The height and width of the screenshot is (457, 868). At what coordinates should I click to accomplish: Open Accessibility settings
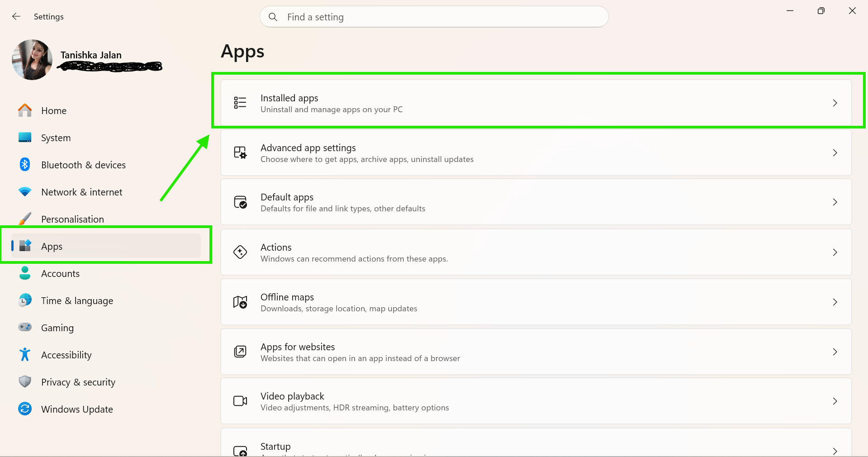106,355
